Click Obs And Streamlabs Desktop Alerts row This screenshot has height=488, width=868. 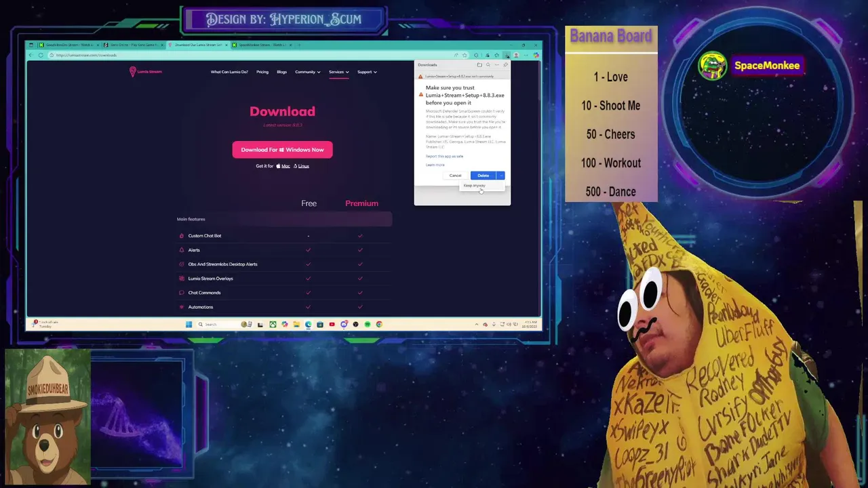pos(284,264)
